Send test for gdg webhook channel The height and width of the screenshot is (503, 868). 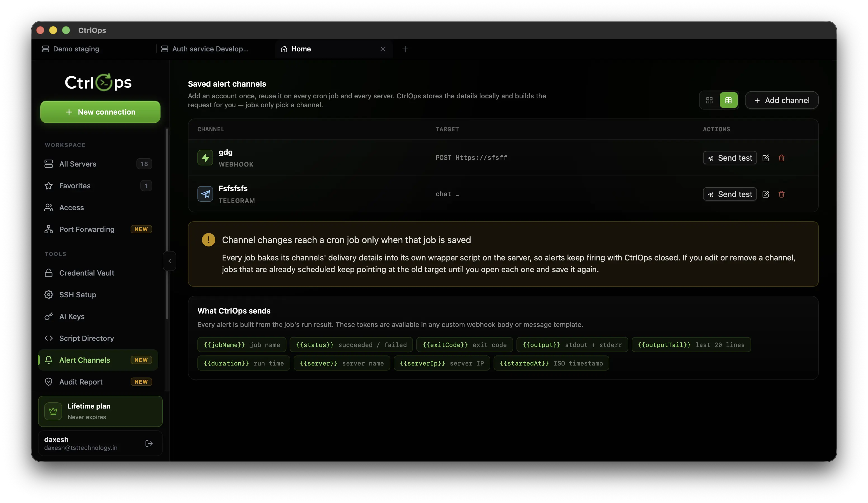[x=730, y=158]
